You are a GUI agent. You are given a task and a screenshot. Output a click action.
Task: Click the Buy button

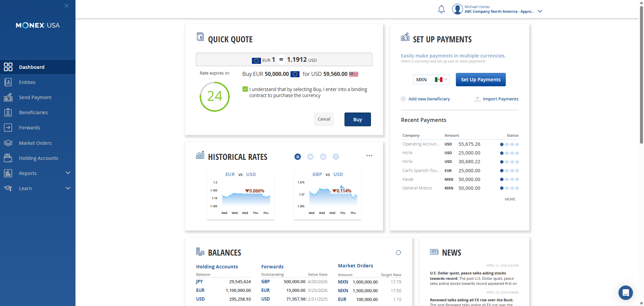358,120
